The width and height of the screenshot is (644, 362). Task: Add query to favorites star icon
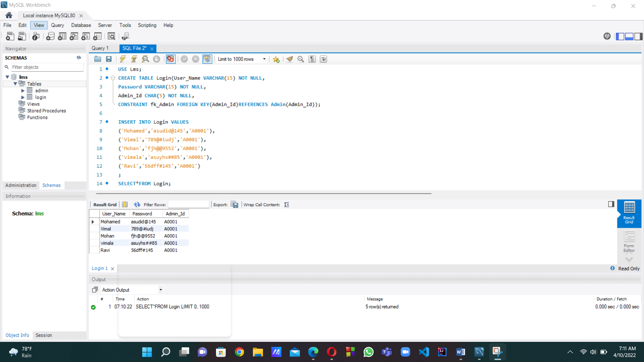[276, 59]
